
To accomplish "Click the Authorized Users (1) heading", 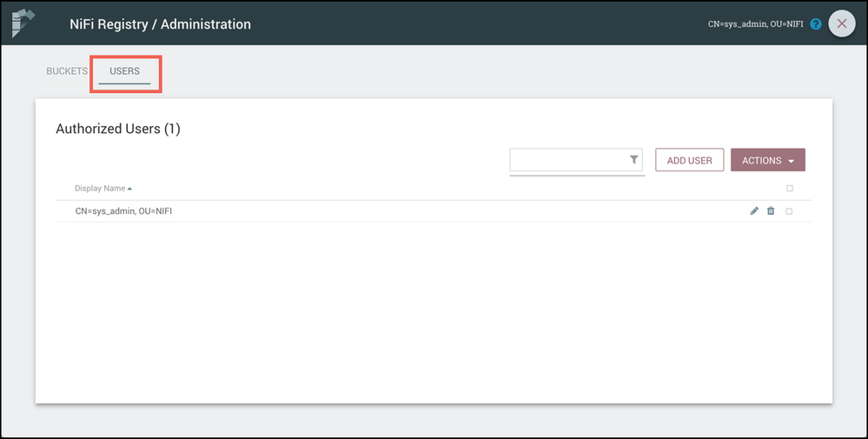I will 117,129.
